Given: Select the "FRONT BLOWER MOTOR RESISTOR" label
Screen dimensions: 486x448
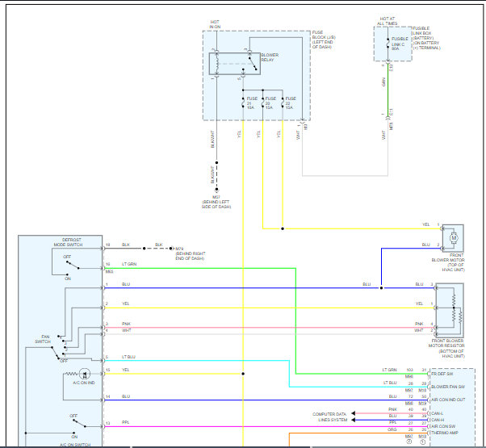Looking at the screenshot, I should coord(446,348).
